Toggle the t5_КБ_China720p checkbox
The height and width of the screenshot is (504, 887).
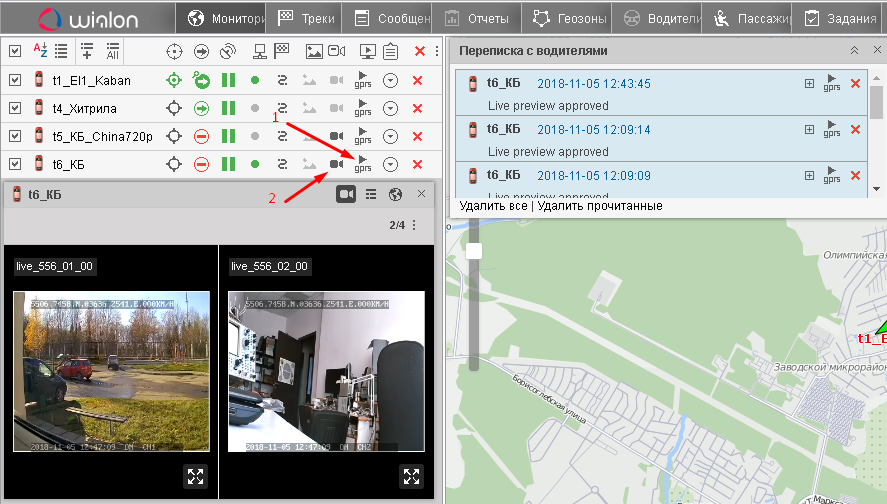tap(14, 136)
